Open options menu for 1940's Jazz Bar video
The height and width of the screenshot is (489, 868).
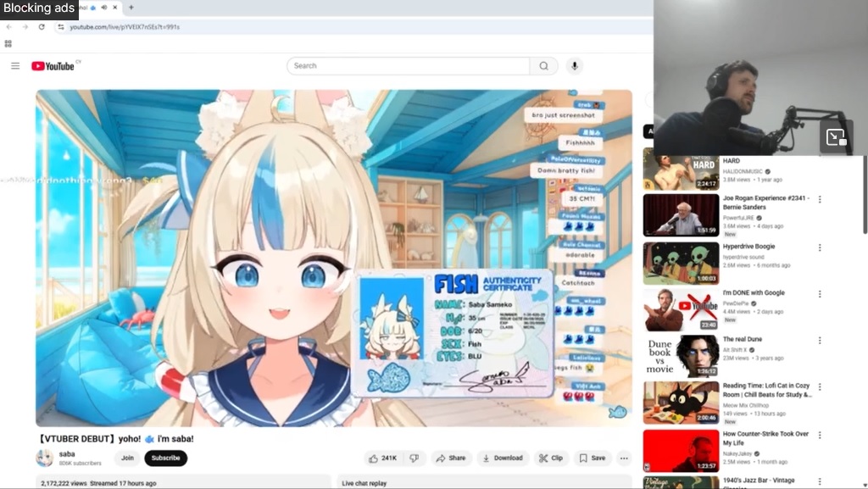[820, 482]
